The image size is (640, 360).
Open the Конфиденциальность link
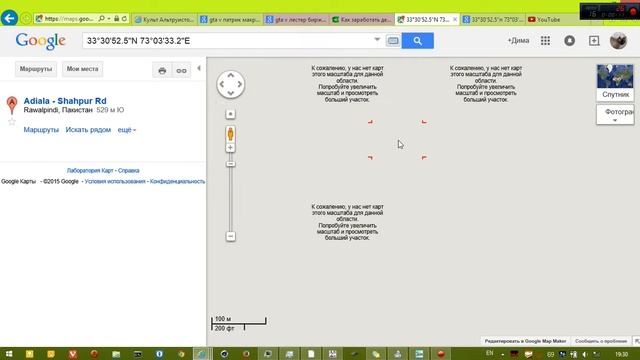coord(177,182)
